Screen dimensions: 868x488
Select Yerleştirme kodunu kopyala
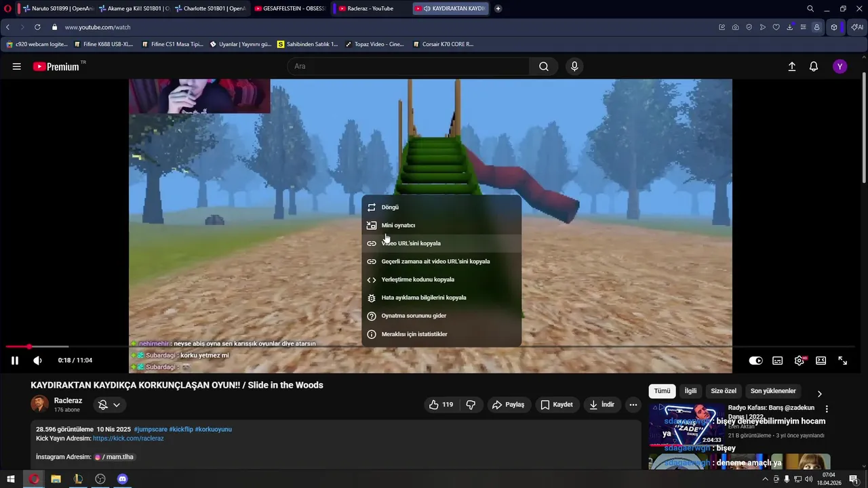pyautogui.click(x=441, y=279)
